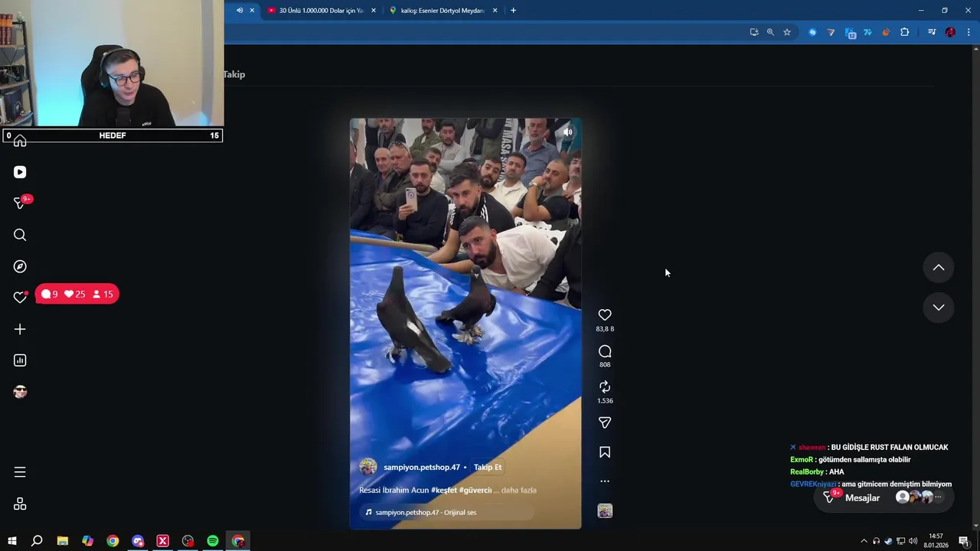980x551 pixels.
Task: Open the Notifications heart icon in sidebar
Action: [20, 297]
